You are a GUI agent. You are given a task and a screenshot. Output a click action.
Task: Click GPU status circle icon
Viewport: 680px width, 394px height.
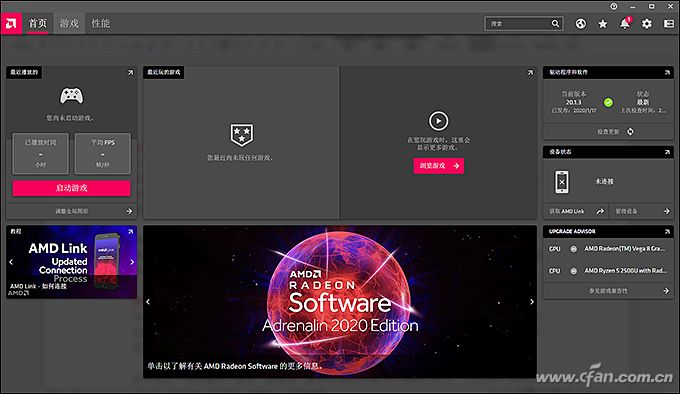pyautogui.click(x=573, y=249)
